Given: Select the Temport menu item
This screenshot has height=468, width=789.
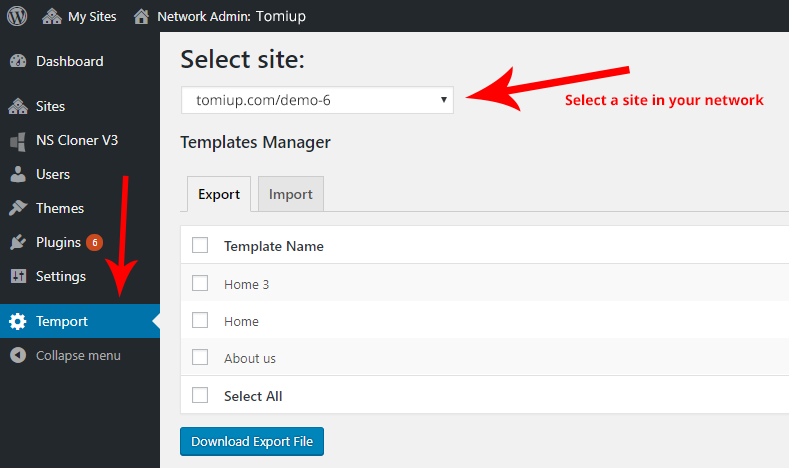Looking at the screenshot, I should [x=80, y=321].
